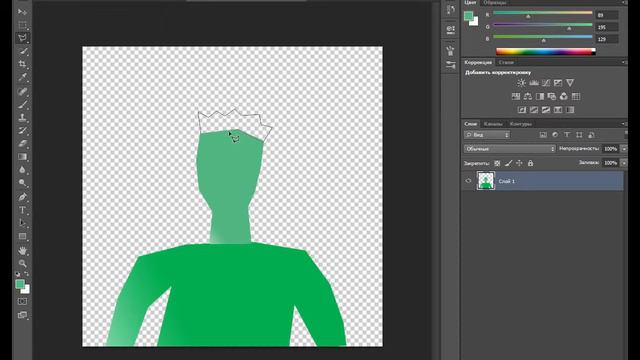Open the Color panel flyout menu
The height and width of the screenshot is (360, 640).
point(624,2)
